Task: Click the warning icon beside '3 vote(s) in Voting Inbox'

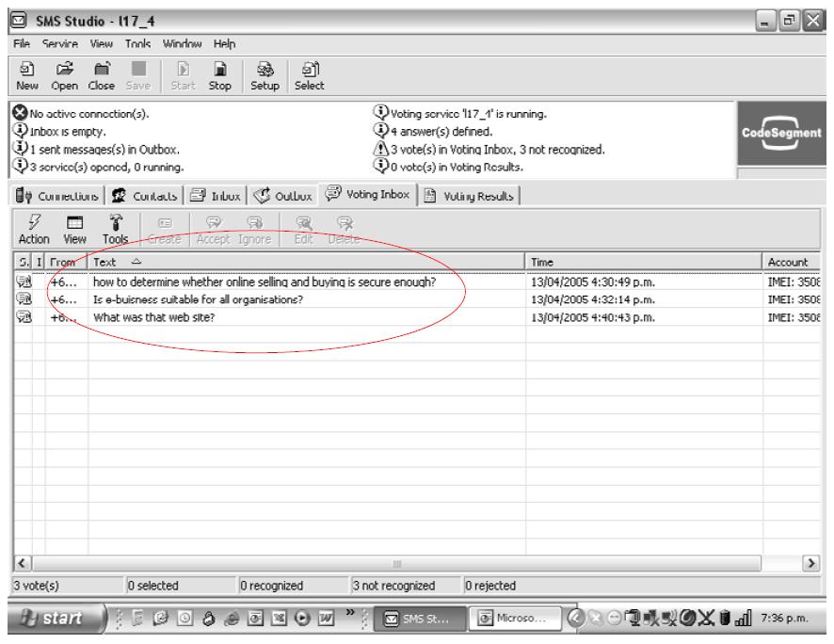Action: 380,149
